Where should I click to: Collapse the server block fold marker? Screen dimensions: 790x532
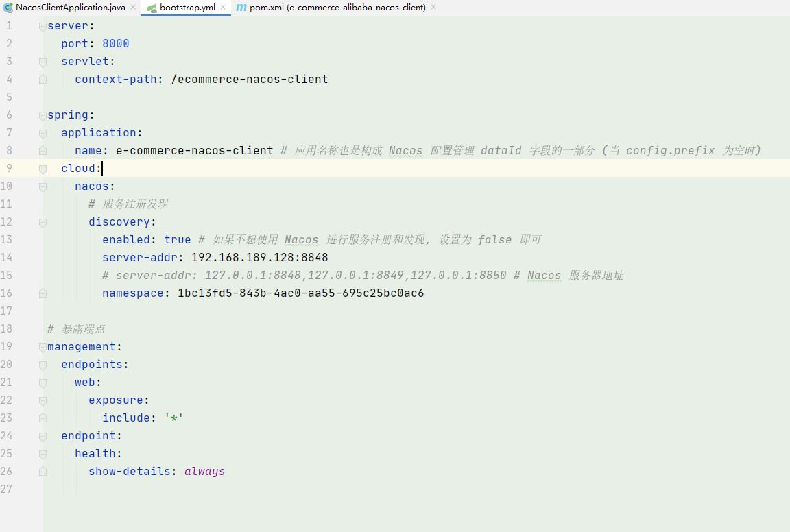43,26
